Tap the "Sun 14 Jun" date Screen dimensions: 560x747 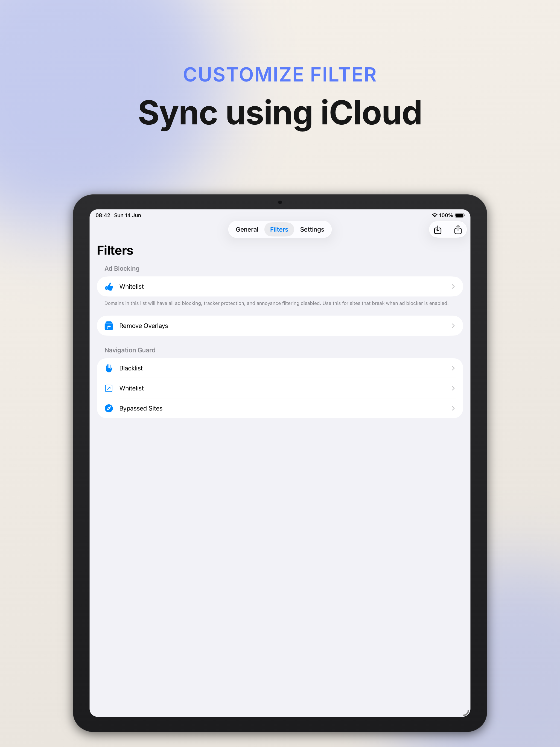[x=128, y=215]
